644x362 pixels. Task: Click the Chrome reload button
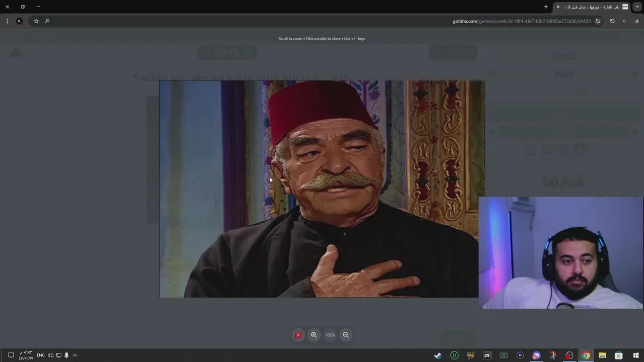click(x=612, y=21)
